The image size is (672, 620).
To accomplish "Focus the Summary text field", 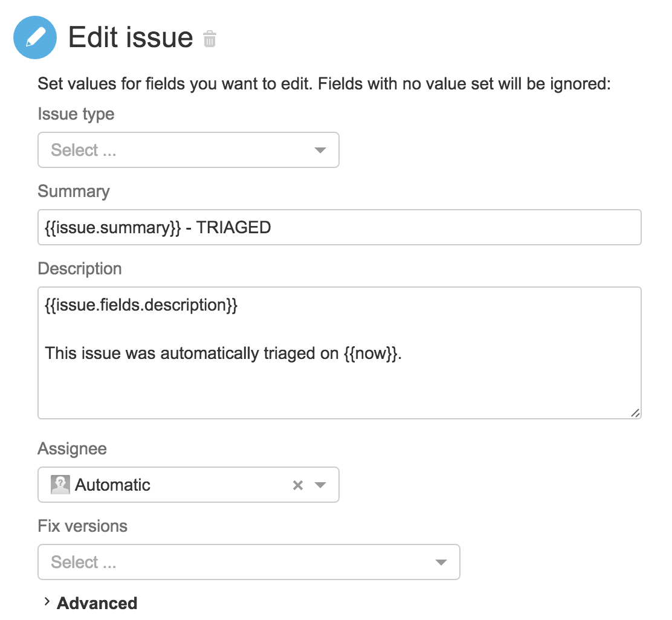I will tap(338, 228).
